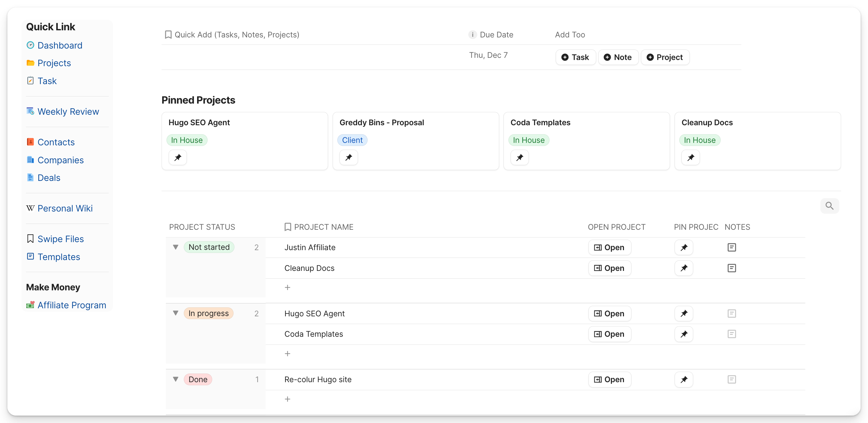This screenshot has height=423, width=868.
Task: Toggle pin on Greddy Bins - Proposal card
Action: coord(348,157)
